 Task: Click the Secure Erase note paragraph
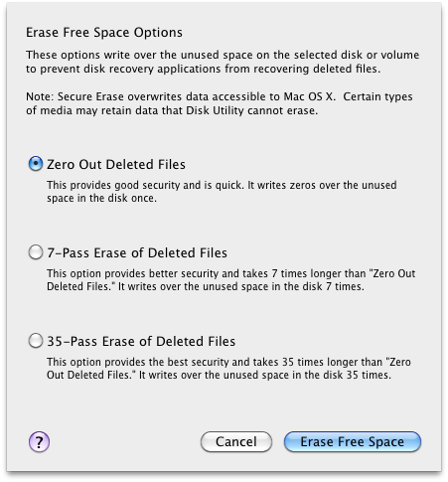220,103
